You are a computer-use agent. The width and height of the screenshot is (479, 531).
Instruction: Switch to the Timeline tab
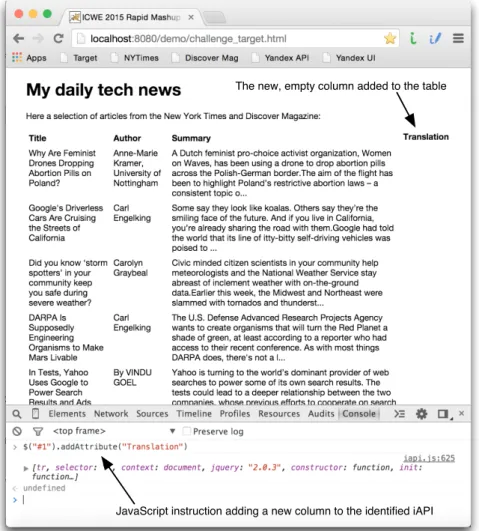(194, 414)
